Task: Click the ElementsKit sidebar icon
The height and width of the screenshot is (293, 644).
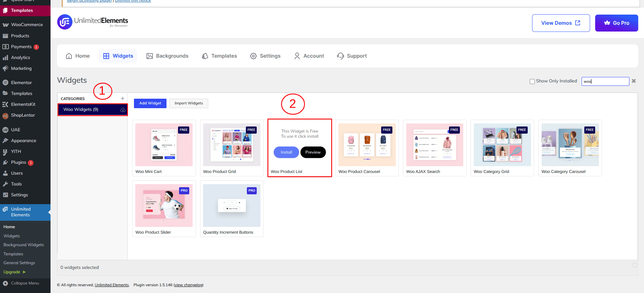Action: pyautogui.click(x=5, y=104)
